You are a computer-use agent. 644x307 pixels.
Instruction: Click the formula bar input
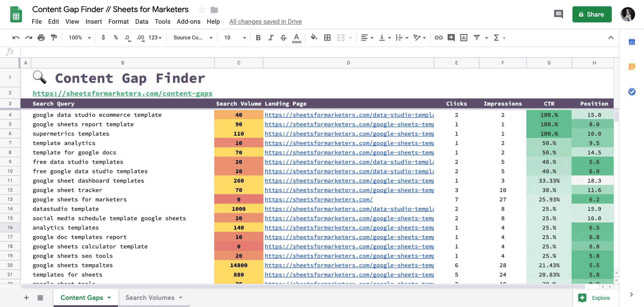(319, 52)
